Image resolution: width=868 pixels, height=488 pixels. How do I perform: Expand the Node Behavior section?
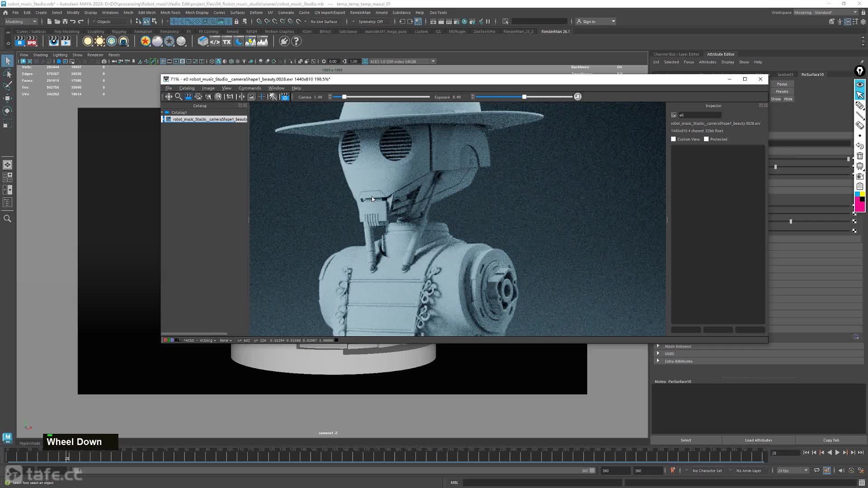point(658,346)
